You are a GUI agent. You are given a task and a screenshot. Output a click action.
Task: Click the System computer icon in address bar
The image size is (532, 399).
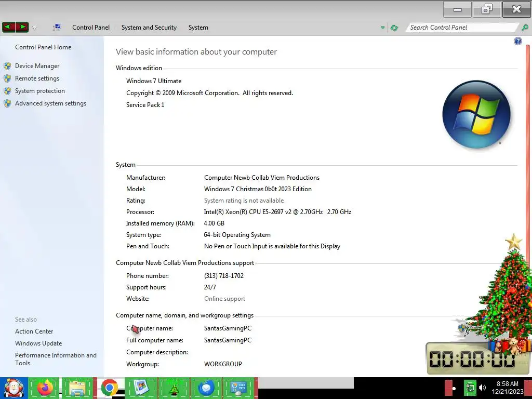pos(57,28)
